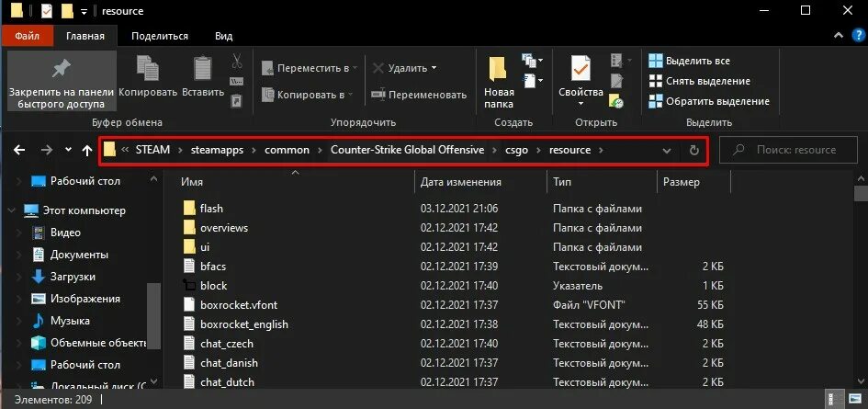The height and width of the screenshot is (409, 868).
Task: Pin folder to Quick access panel
Action: point(62,81)
